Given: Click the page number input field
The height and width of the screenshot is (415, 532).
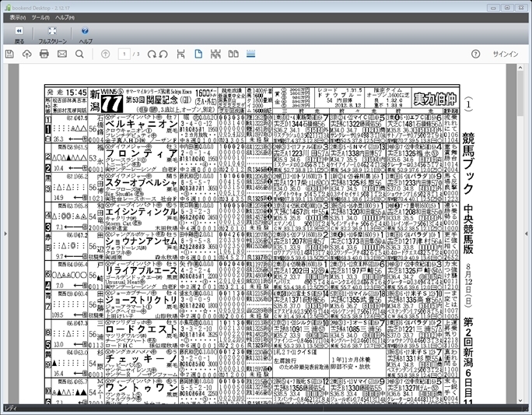Looking at the screenshot, I should click(x=124, y=54).
